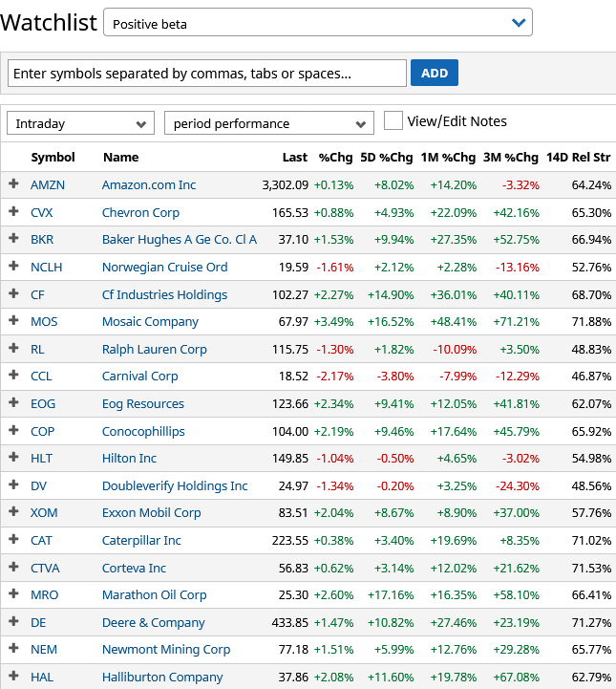Open the Caterpillar Inc link

pos(141,541)
